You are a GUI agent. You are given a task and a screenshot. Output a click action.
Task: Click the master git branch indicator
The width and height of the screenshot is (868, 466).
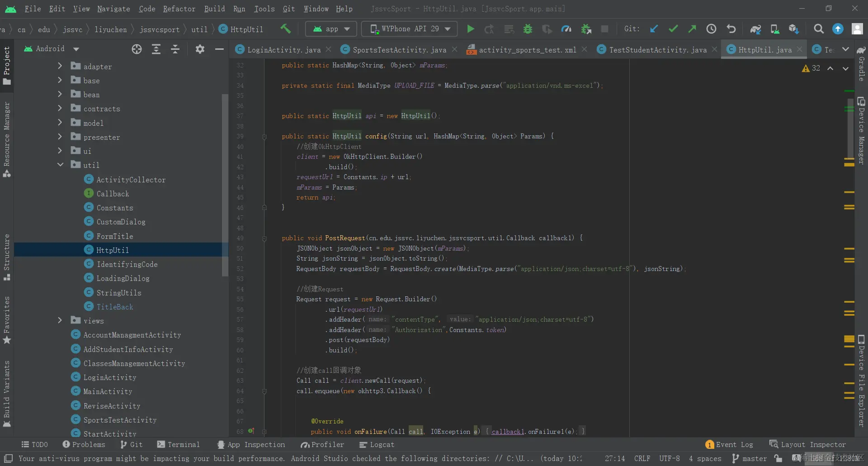click(x=749, y=458)
